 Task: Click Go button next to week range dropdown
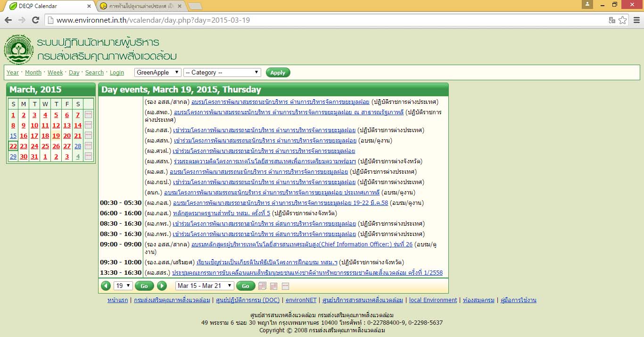tap(246, 286)
